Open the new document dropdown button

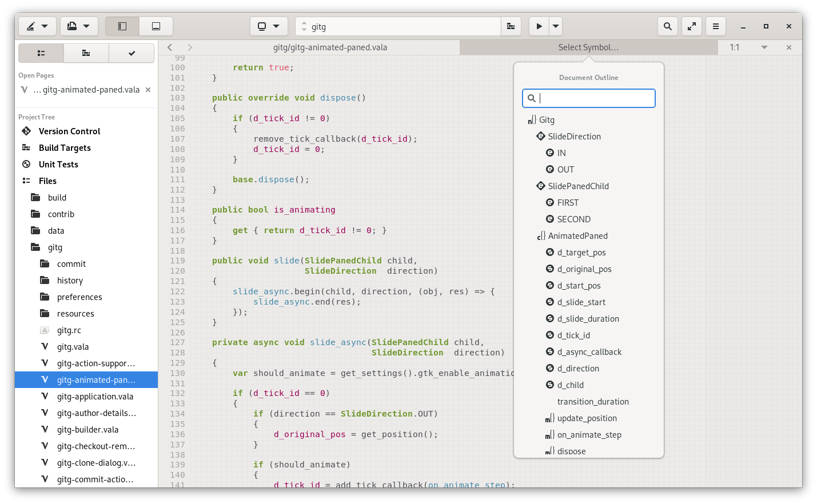37,26
